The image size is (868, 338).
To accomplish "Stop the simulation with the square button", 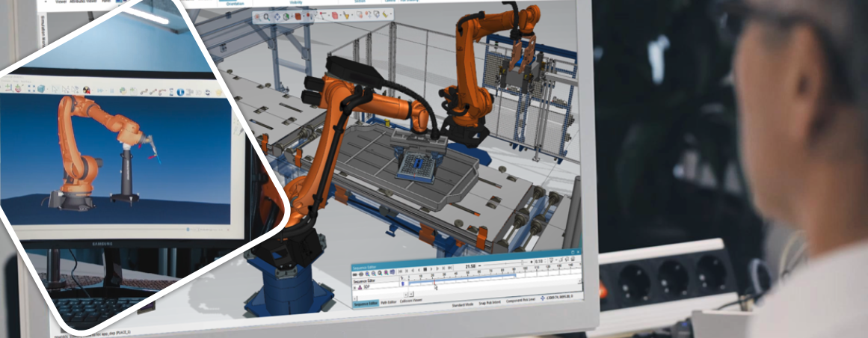I will 425,269.
